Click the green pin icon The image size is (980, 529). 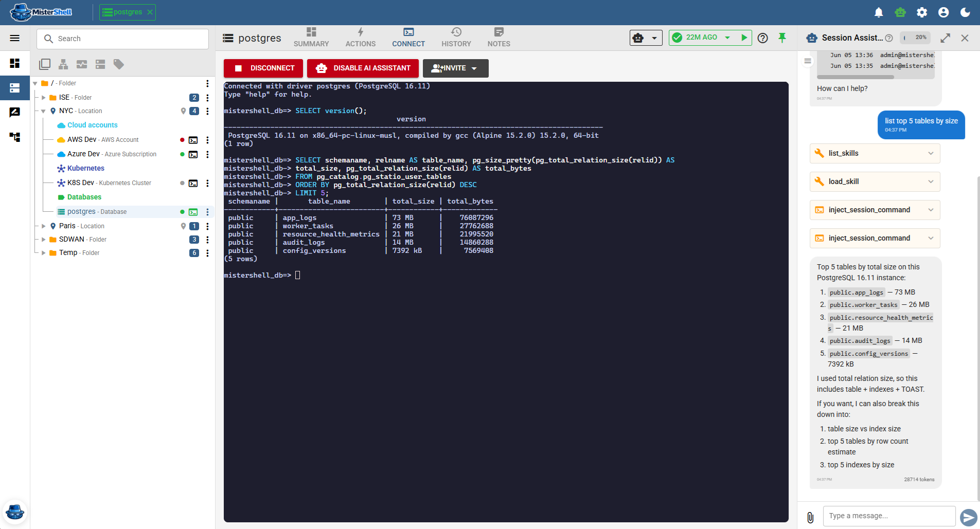pos(782,38)
